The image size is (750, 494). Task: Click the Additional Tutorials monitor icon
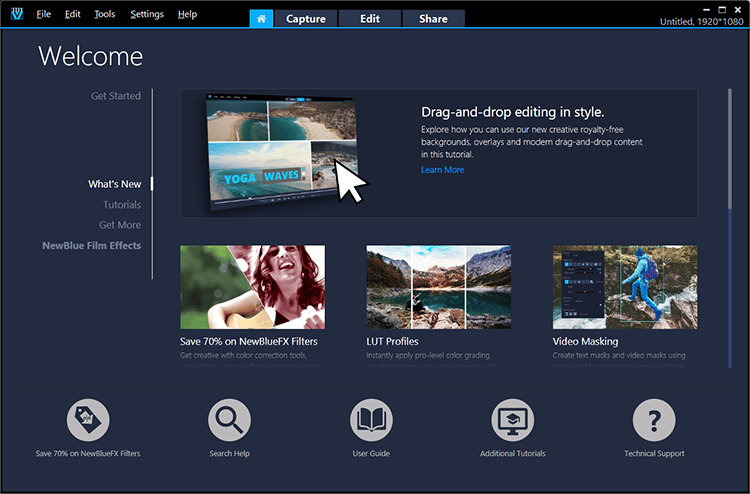tap(513, 419)
